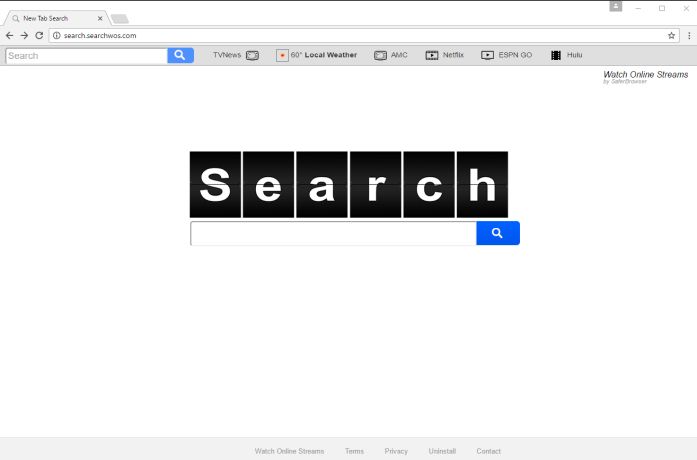Open a new browser tab
Screen dimensions: 697x460
(x=119, y=19)
